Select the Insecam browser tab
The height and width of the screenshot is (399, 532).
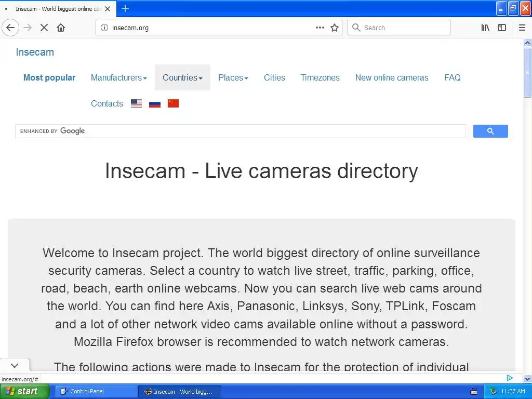[58, 9]
